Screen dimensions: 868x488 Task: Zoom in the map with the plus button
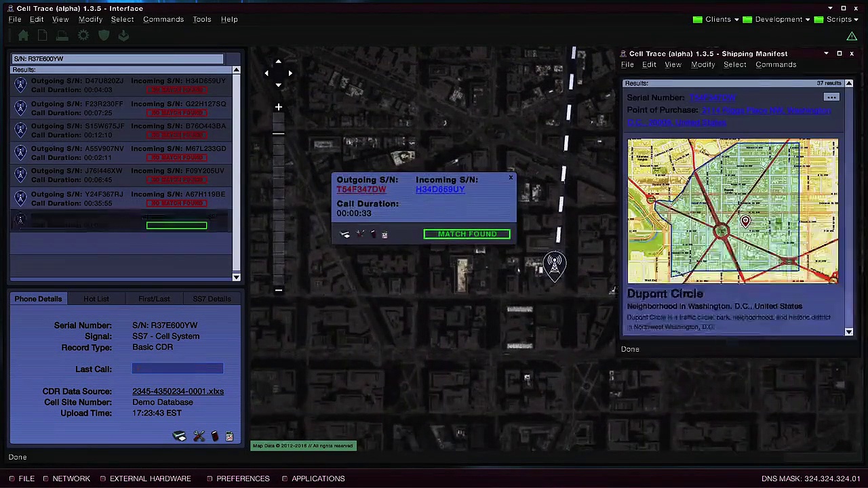[278, 107]
